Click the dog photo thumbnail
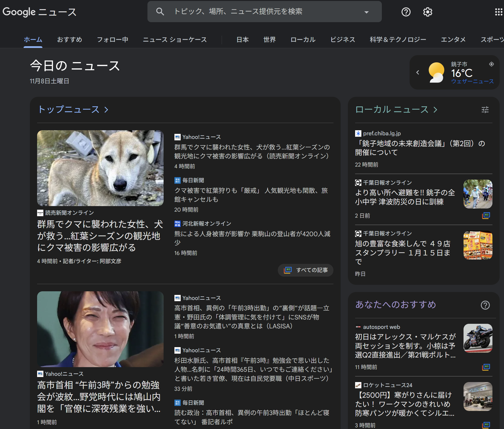This screenshot has width=504, height=429. point(100,168)
